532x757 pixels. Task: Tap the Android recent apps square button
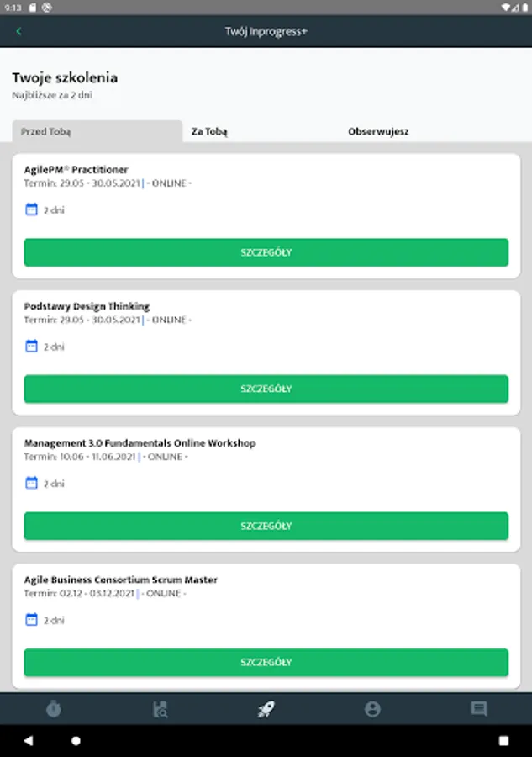click(504, 740)
